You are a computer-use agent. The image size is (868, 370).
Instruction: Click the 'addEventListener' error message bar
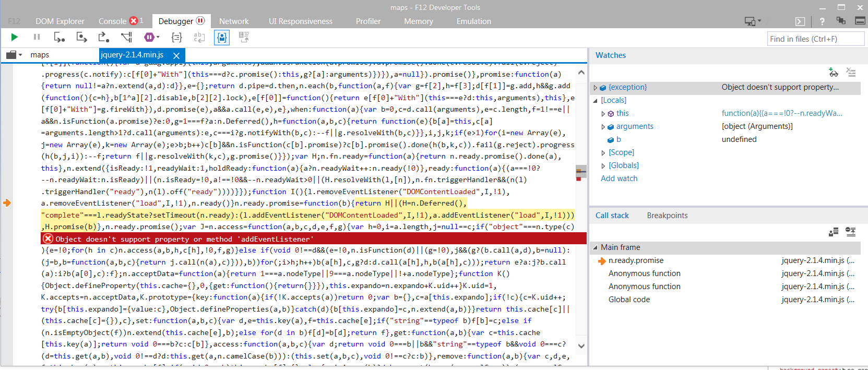tap(314, 238)
